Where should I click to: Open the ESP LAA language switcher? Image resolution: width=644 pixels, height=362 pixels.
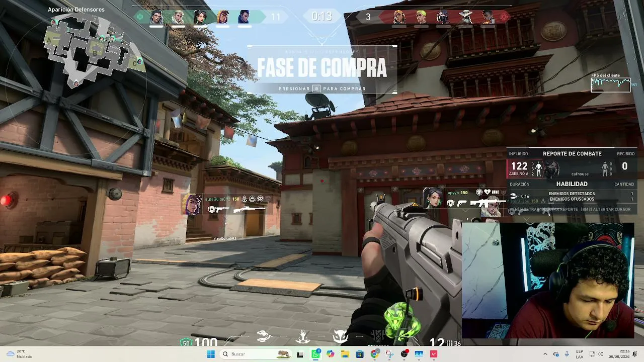(580, 354)
